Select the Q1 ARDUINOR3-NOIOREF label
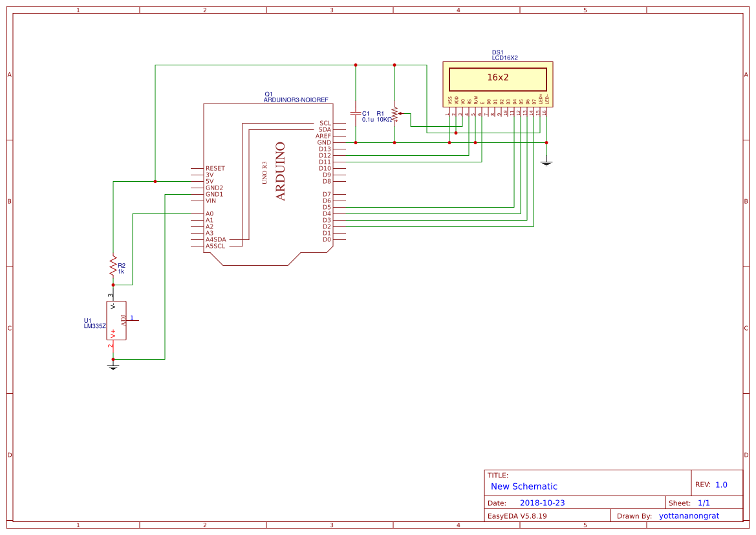 tap(296, 97)
